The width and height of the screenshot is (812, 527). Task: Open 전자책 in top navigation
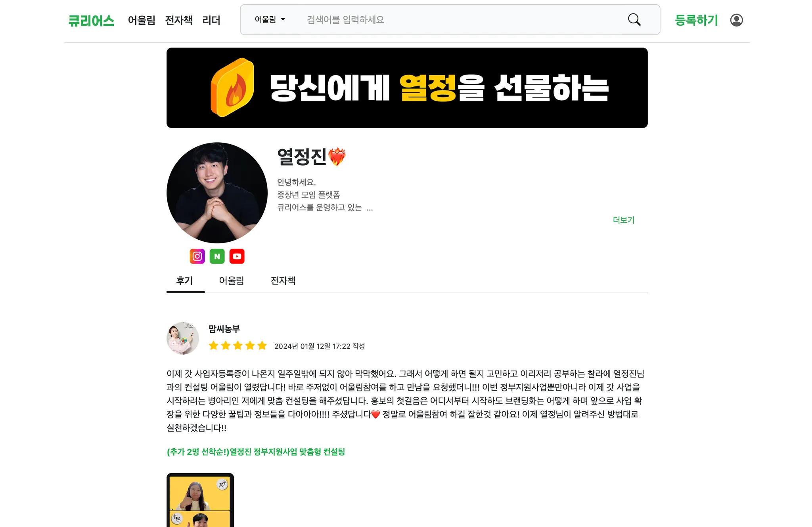click(x=179, y=20)
